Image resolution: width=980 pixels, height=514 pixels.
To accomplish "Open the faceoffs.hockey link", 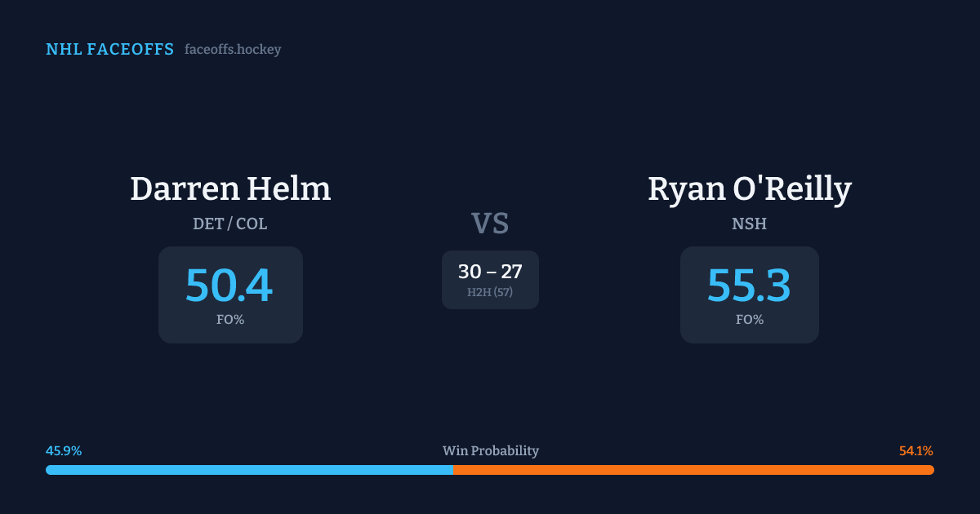I will (x=233, y=50).
